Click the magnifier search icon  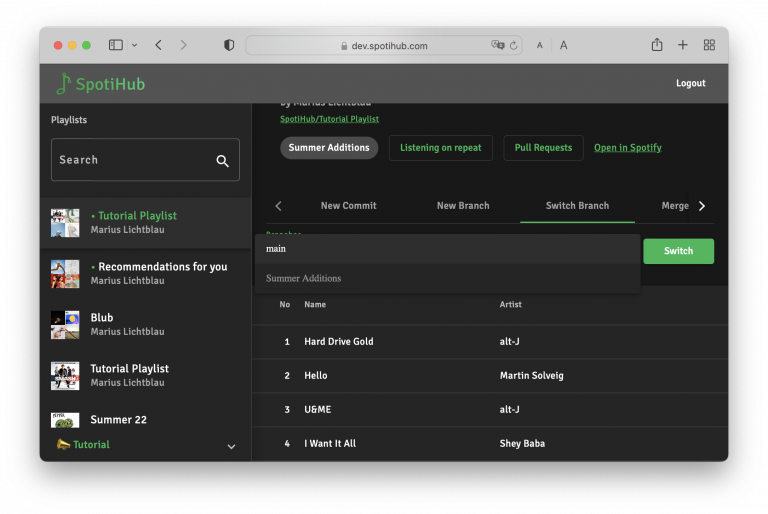[x=222, y=161]
